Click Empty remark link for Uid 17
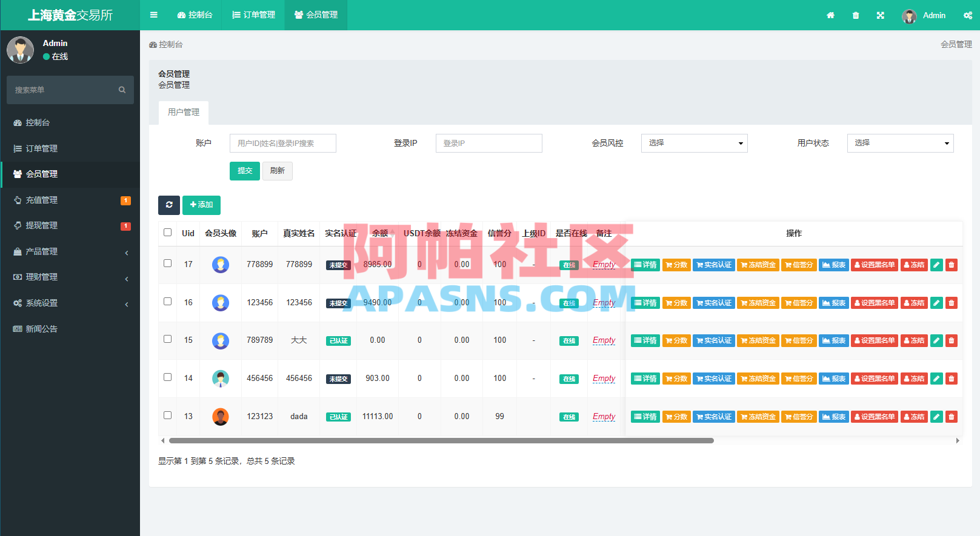Screen dimensions: 980x536 pyautogui.click(x=604, y=265)
